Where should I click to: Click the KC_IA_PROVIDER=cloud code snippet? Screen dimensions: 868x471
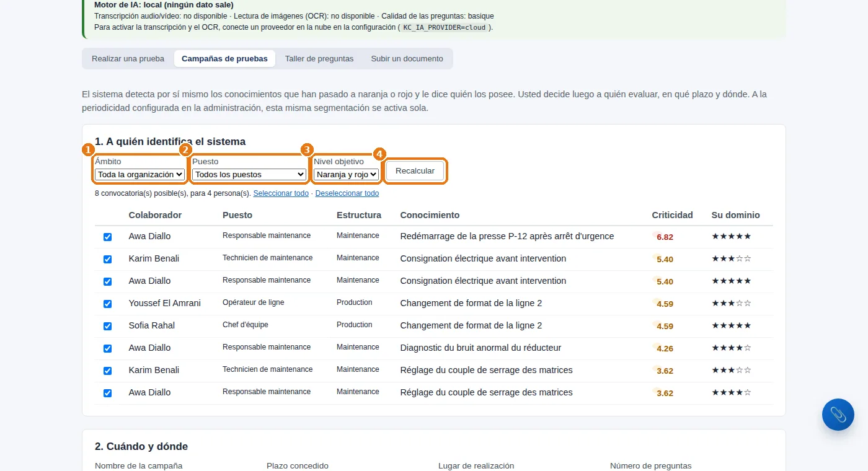click(445, 27)
